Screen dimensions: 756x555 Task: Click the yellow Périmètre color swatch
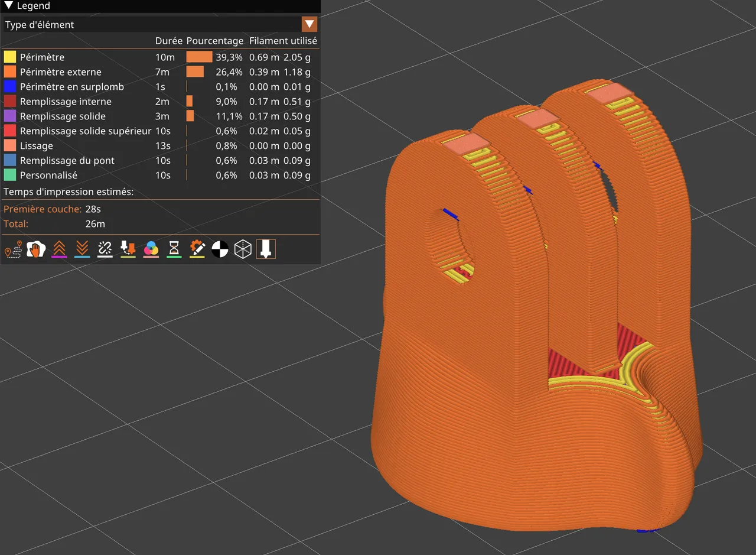(x=10, y=57)
